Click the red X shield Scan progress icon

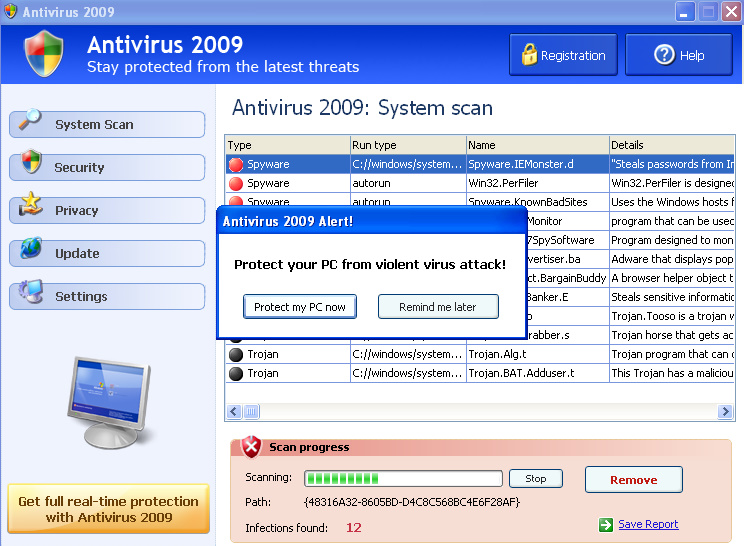pyautogui.click(x=251, y=447)
